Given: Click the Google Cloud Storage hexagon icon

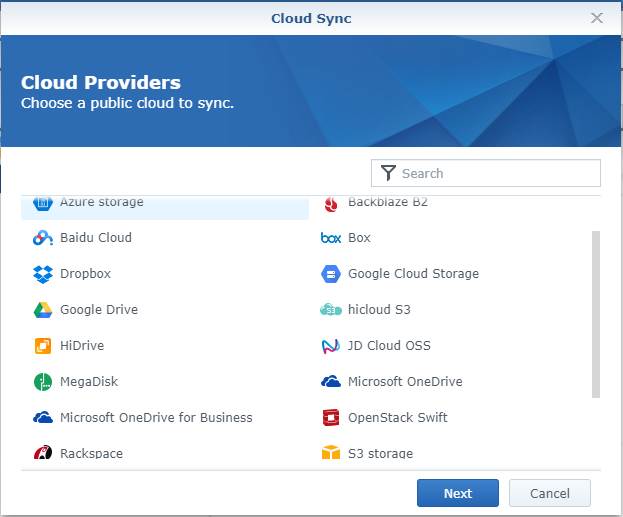Looking at the screenshot, I should (x=331, y=274).
